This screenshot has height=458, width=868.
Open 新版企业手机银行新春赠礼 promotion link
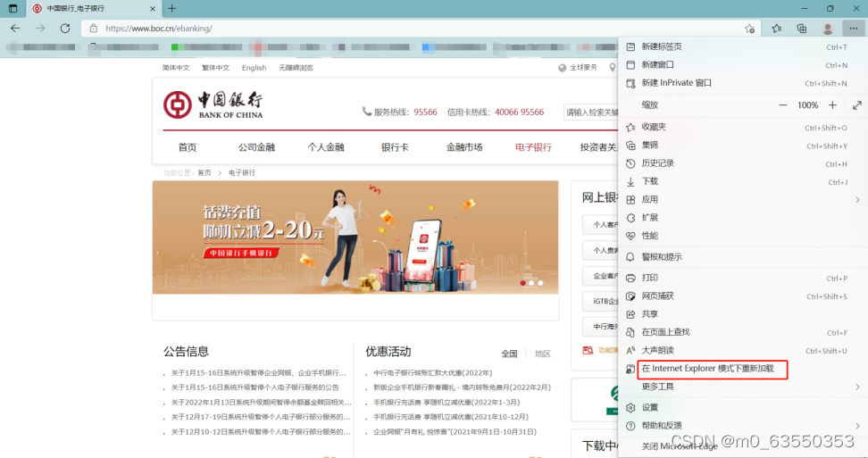point(462,387)
